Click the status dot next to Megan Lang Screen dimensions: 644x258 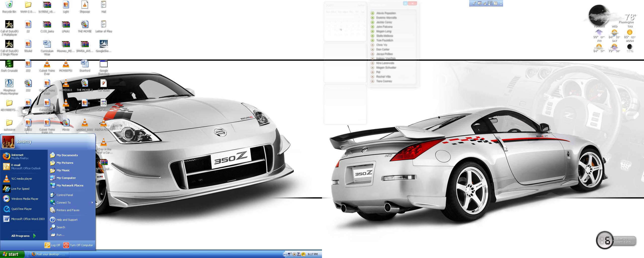[373, 31]
